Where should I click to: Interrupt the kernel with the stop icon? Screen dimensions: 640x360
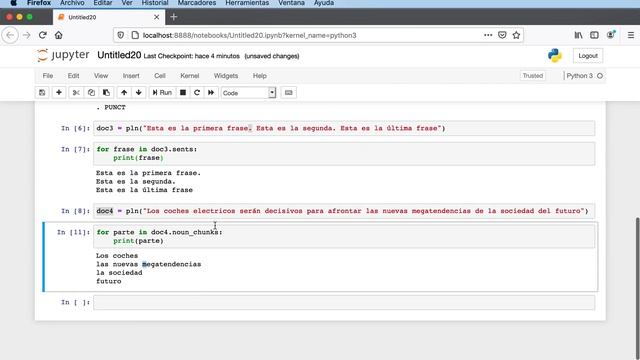183,93
